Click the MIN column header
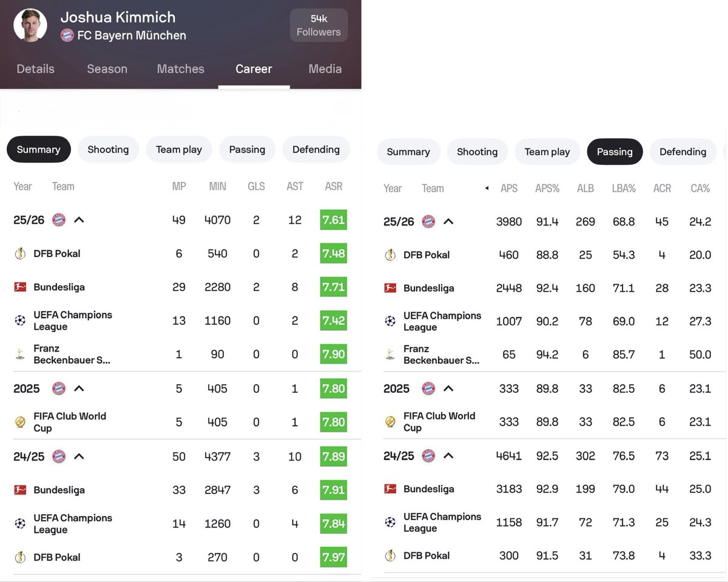This screenshot has height=582, width=728. coord(217,186)
